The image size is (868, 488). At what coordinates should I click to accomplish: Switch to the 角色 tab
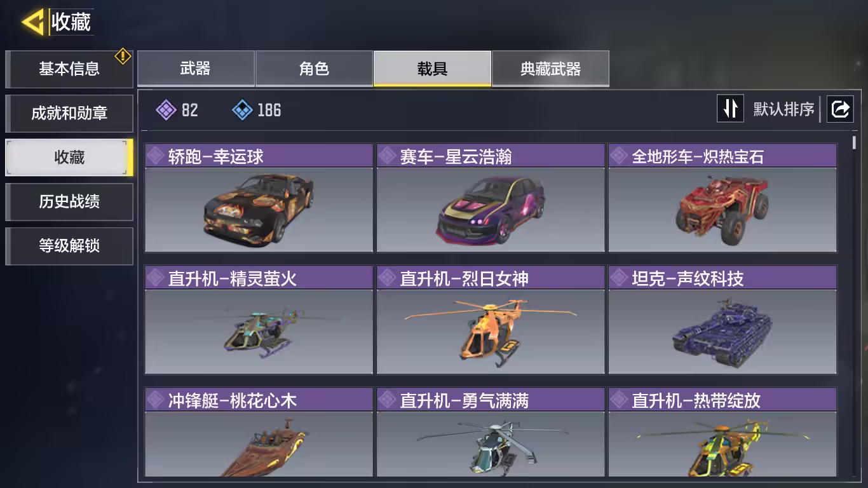click(x=314, y=69)
